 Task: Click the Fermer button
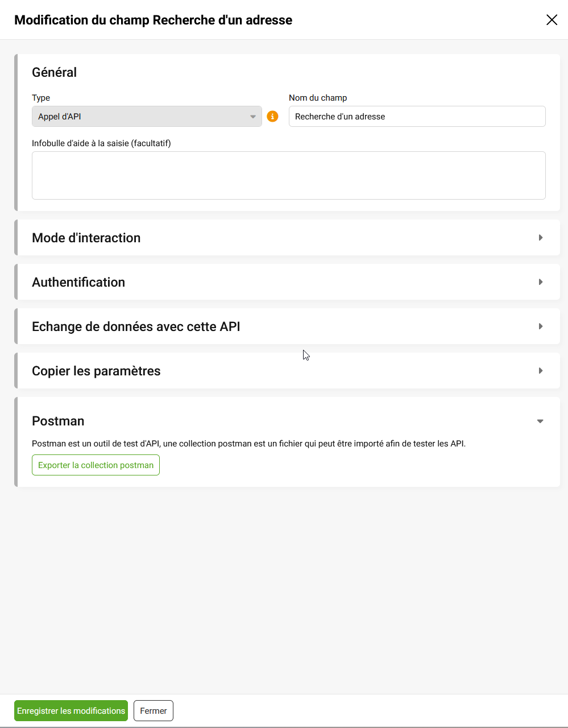[x=154, y=711]
